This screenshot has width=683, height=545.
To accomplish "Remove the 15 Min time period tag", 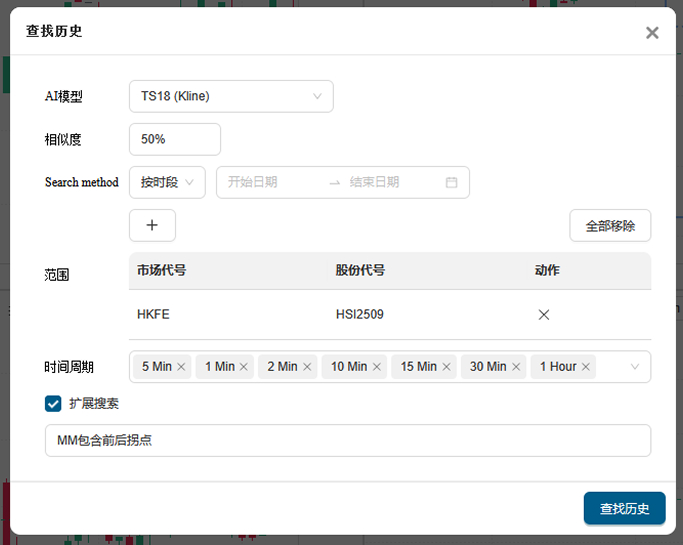I will tap(446, 367).
